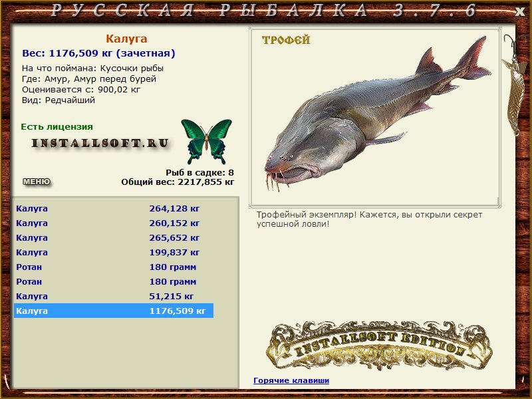Screen dimensions: 532x399
Task: Click the Вес: 1176,509 кг (зачетная) line
Action: pyautogui.click(x=98, y=53)
